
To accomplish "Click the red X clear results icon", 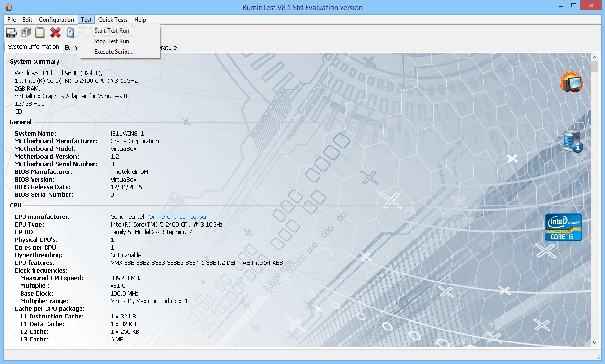I will (x=56, y=33).
